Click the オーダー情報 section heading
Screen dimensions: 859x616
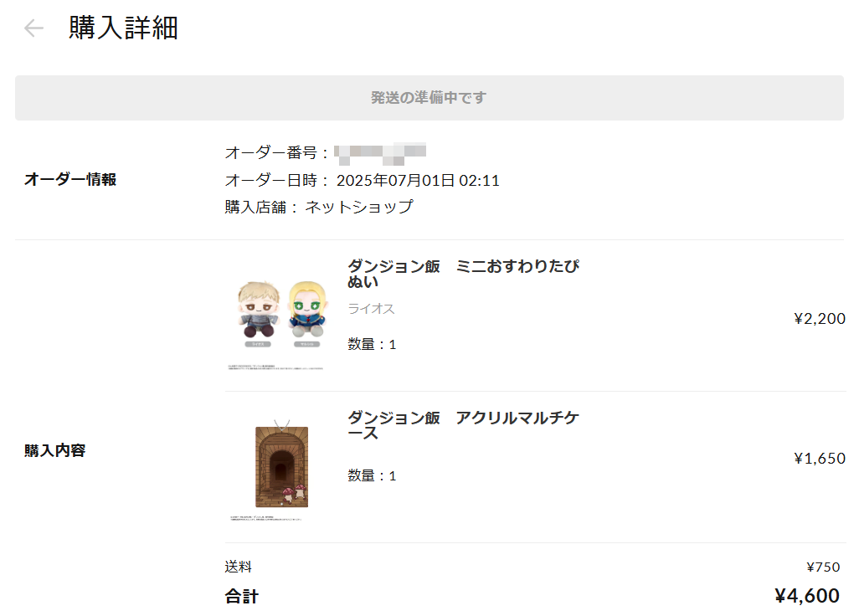point(70,180)
